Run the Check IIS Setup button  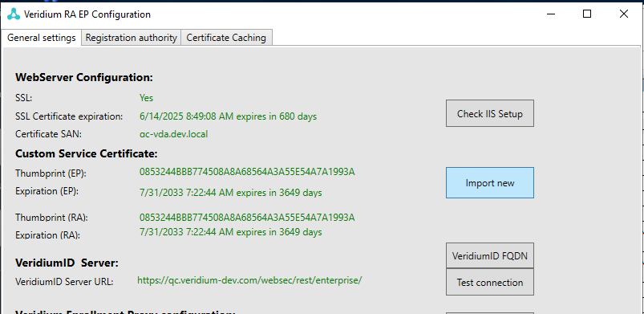pyautogui.click(x=490, y=113)
